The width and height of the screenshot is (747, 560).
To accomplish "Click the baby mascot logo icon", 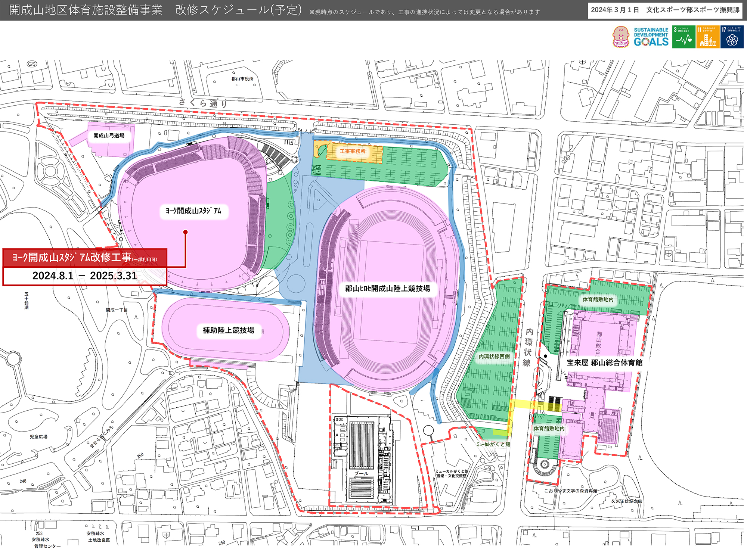I will pyautogui.click(x=621, y=37).
